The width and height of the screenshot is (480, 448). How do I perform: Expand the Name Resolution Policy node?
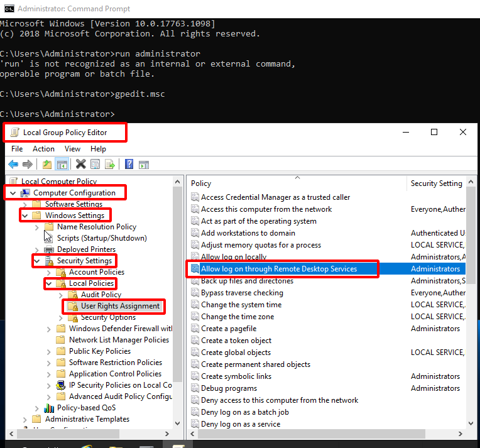(x=36, y=227)
